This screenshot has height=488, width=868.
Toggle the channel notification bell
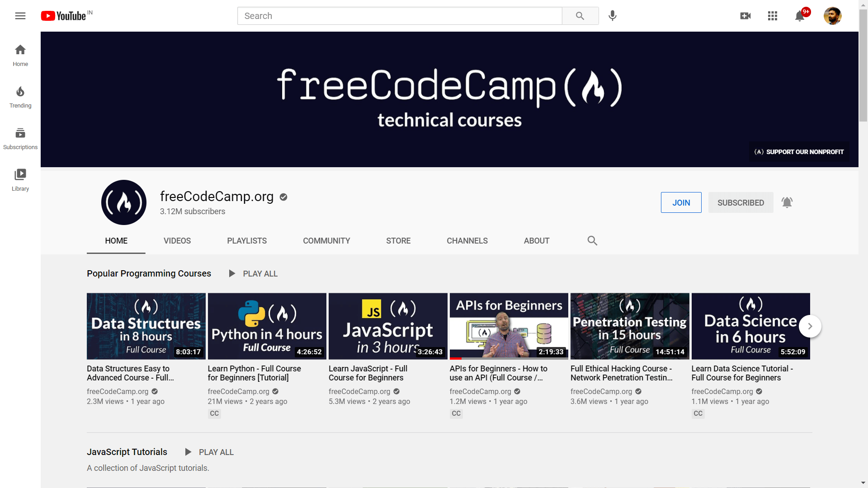pyautogui.click(x=787, y=202)
